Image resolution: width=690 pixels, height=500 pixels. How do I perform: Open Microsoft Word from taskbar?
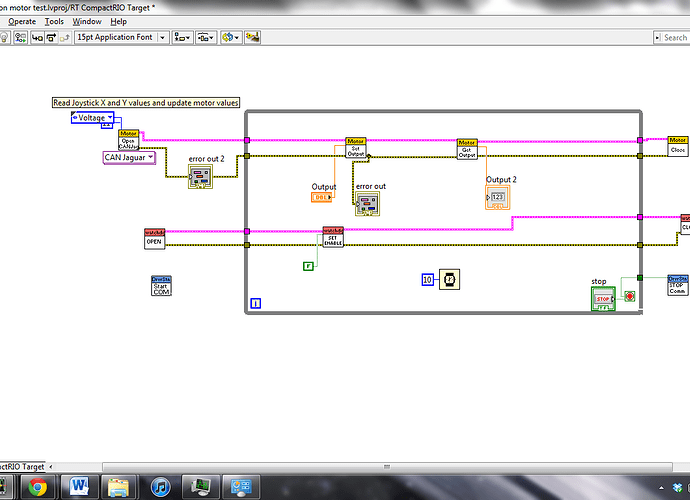click(x=79, y=487)
